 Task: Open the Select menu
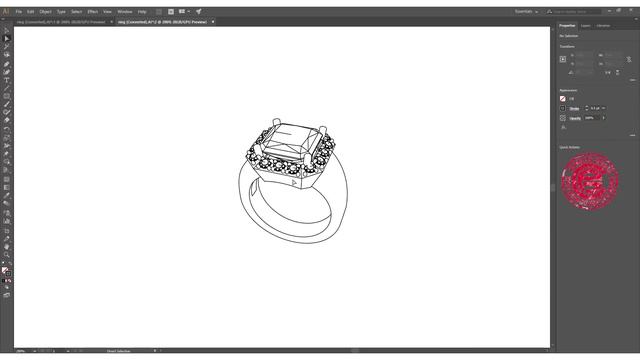(x=77, y=12)
